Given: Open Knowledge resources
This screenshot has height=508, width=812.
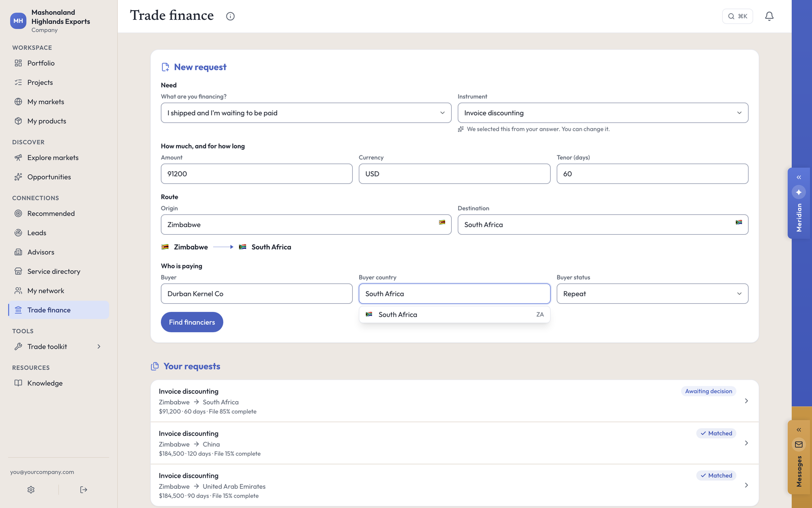Looking at the screenshot, I should click(x=59, y=383).
